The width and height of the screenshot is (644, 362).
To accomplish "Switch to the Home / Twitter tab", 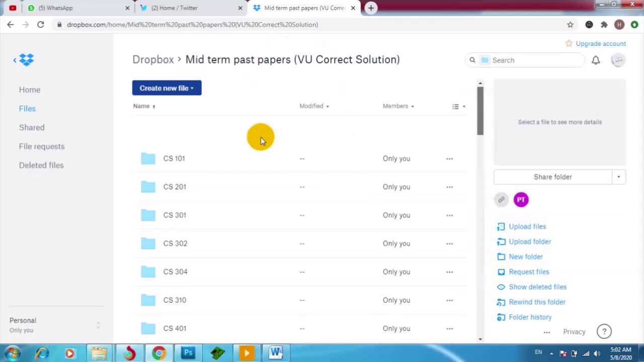I will click(x=192, y=8).
